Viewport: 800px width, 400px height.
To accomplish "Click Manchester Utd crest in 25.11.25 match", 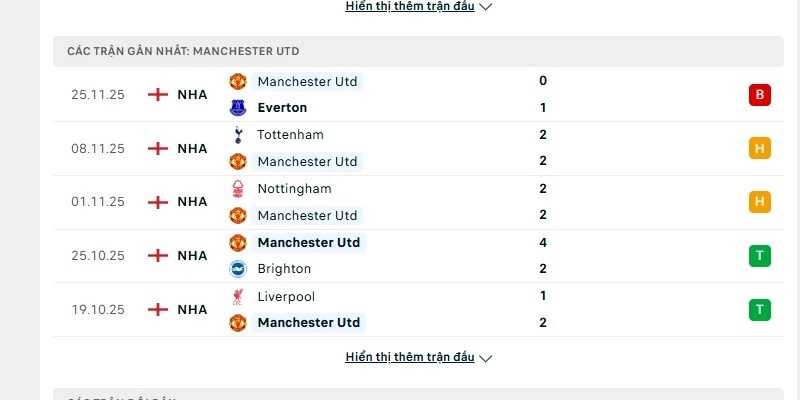I will pos(238,81).
